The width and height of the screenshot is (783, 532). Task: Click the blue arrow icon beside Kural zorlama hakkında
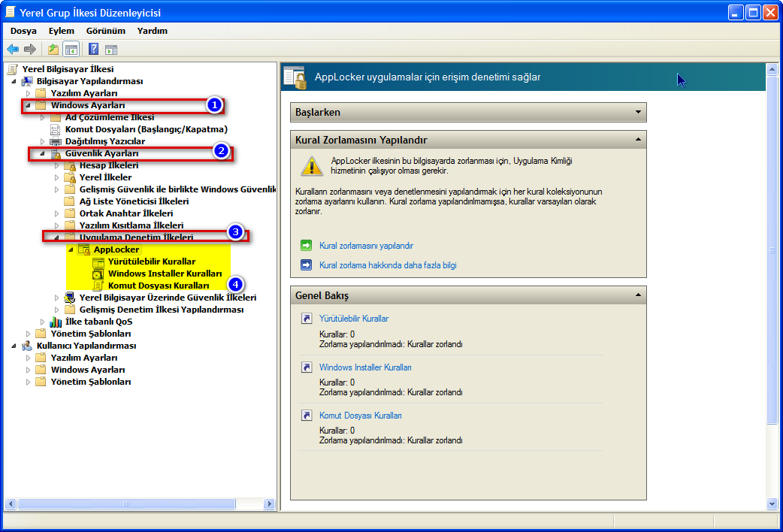point(306,264)
